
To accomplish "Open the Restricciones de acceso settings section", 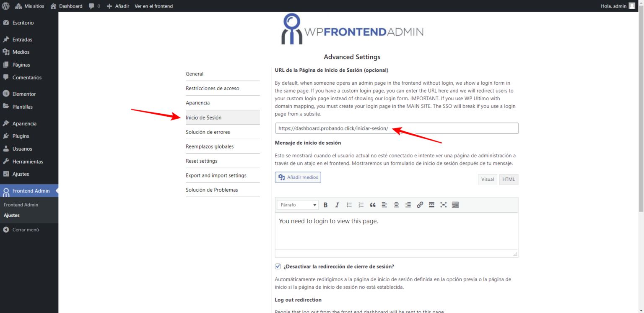I will [x=212, y=88].
